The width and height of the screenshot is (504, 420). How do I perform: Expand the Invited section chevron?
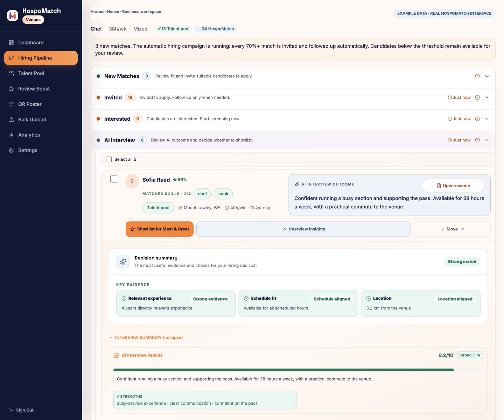[x=487, y=98]
